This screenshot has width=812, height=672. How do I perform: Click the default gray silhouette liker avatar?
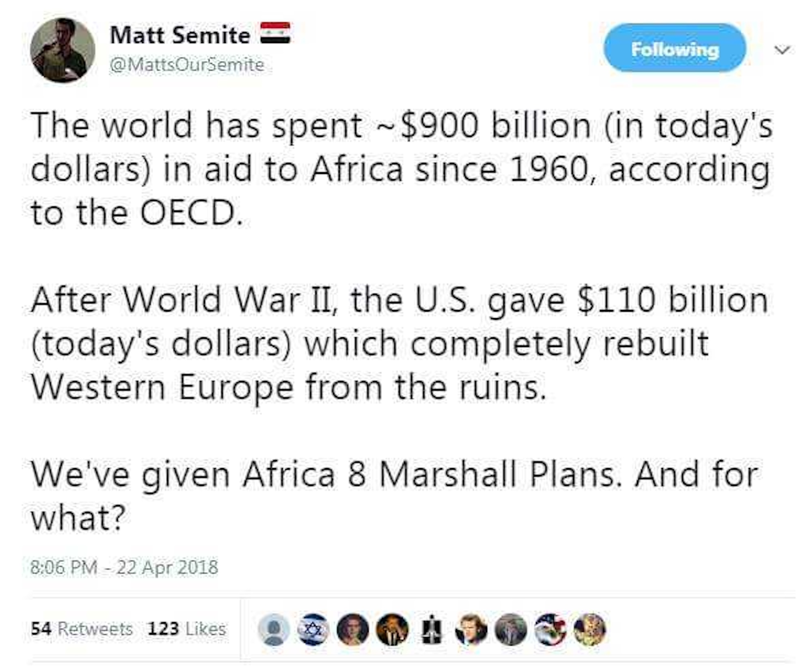tap(274, 629)
